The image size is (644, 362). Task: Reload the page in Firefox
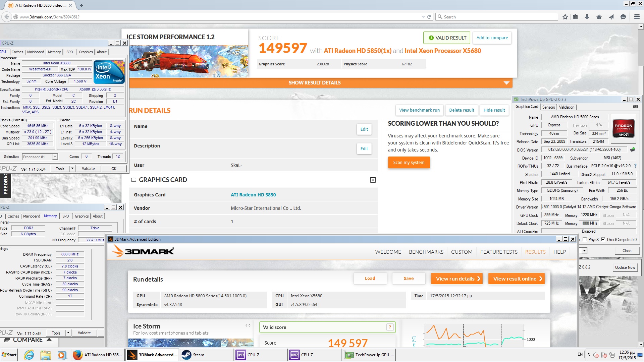point(429,17)
